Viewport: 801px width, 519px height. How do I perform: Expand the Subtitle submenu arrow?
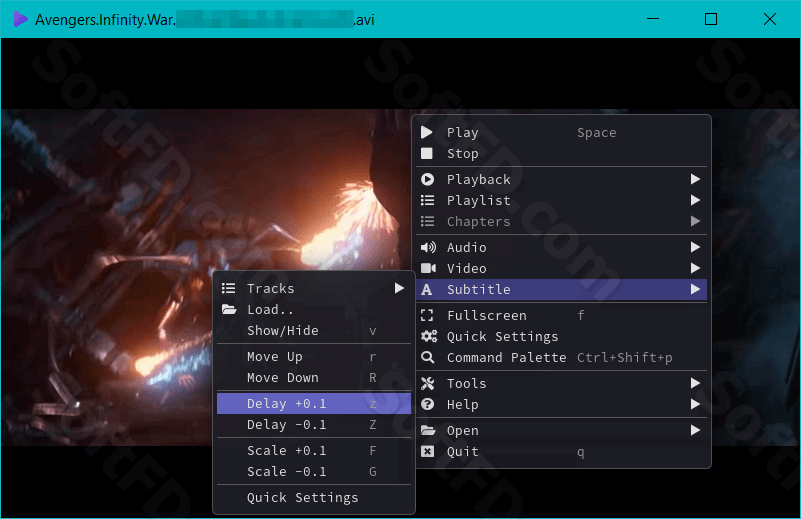(695, 289)
